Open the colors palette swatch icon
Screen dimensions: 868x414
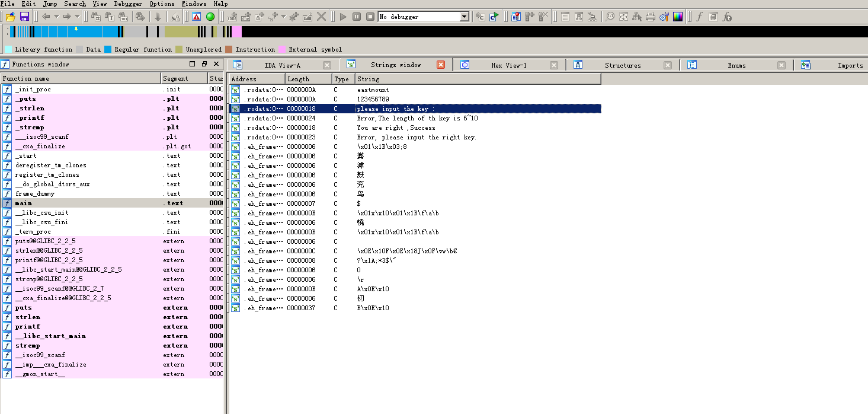tap(677, 17)
